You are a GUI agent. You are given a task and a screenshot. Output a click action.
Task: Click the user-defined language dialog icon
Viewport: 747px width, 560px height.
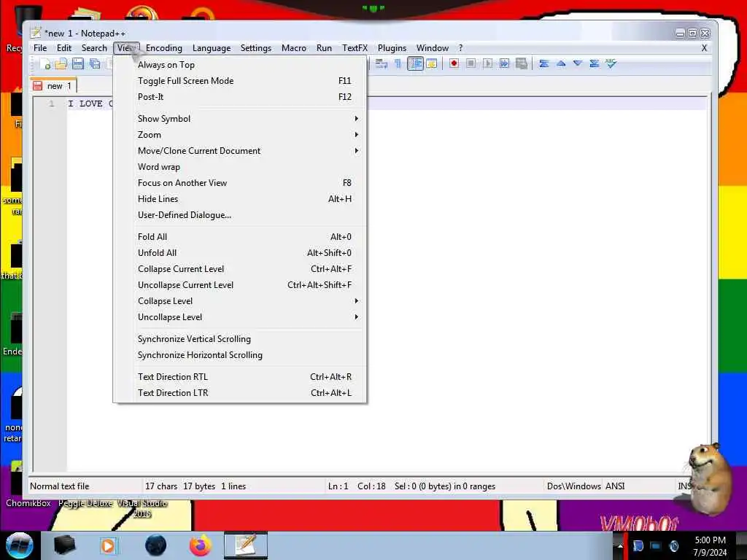[432, 64]
